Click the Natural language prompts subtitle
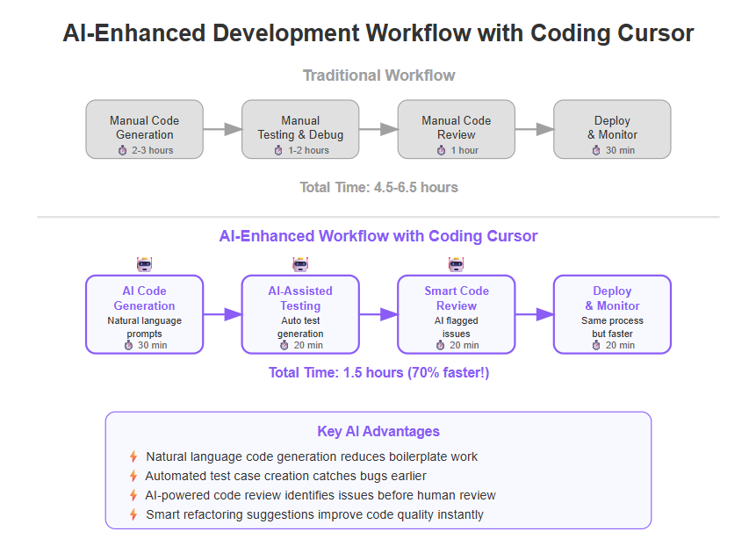756x546 pixels. [x=144, y=327]
